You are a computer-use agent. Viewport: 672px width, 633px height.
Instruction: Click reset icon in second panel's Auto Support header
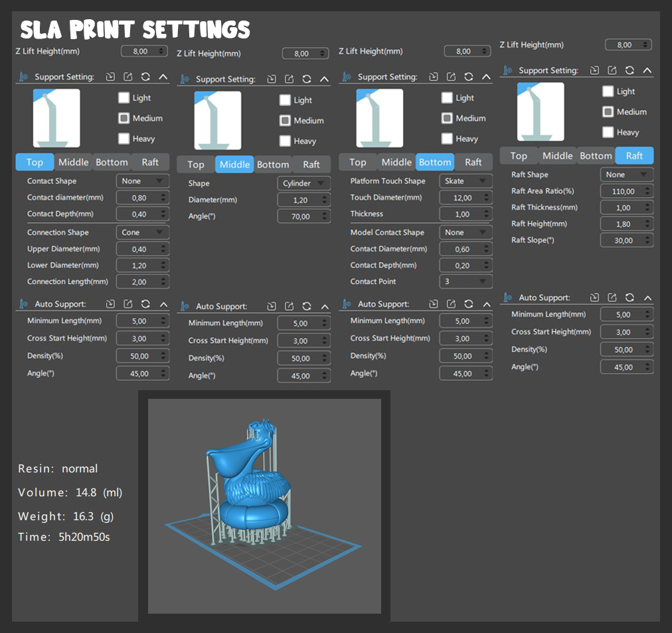tap(307, 306)
